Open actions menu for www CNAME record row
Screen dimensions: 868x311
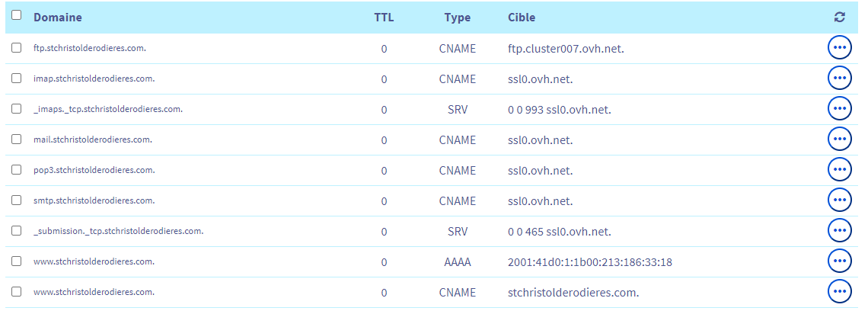[x=839, y=291]
